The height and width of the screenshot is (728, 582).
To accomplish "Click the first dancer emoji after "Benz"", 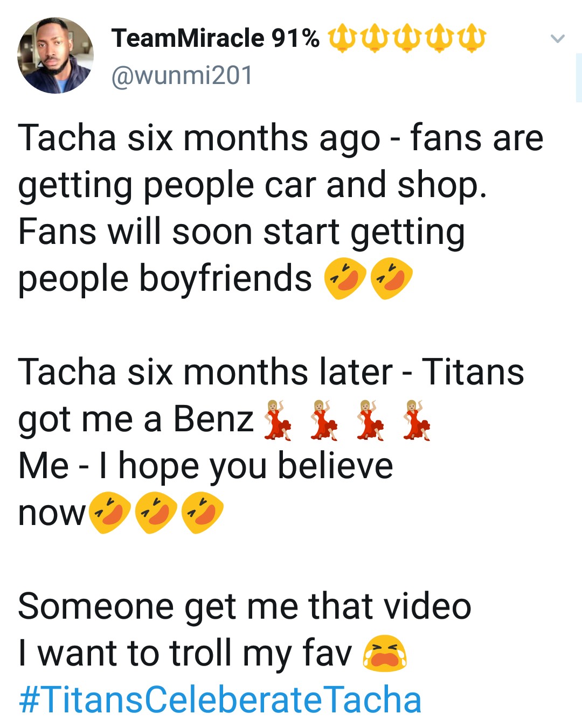I will [x=278, y=420].
